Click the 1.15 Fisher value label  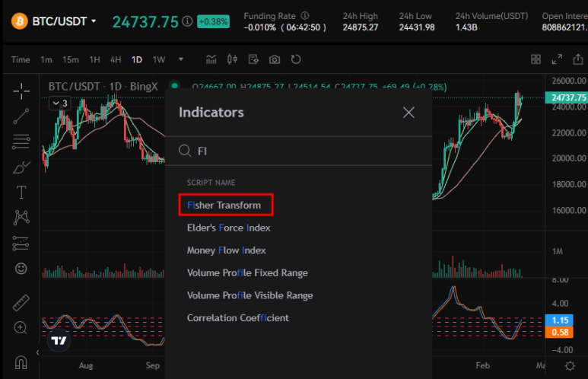[559, 320]
